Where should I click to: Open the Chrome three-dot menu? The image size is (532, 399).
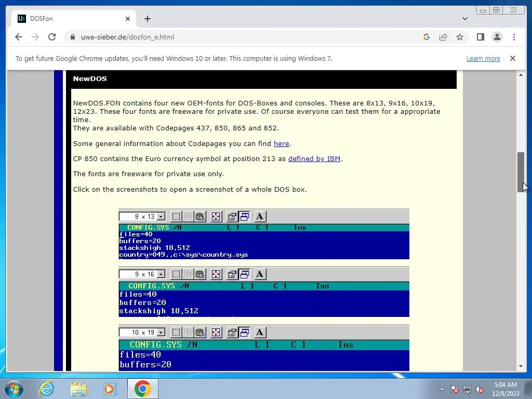coord(514,37)
